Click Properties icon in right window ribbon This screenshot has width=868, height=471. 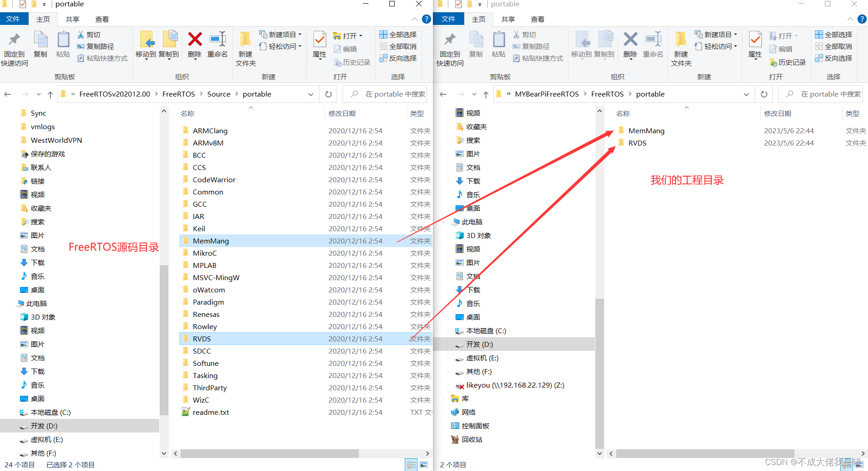pyautogui.click(x=755, y=44)
